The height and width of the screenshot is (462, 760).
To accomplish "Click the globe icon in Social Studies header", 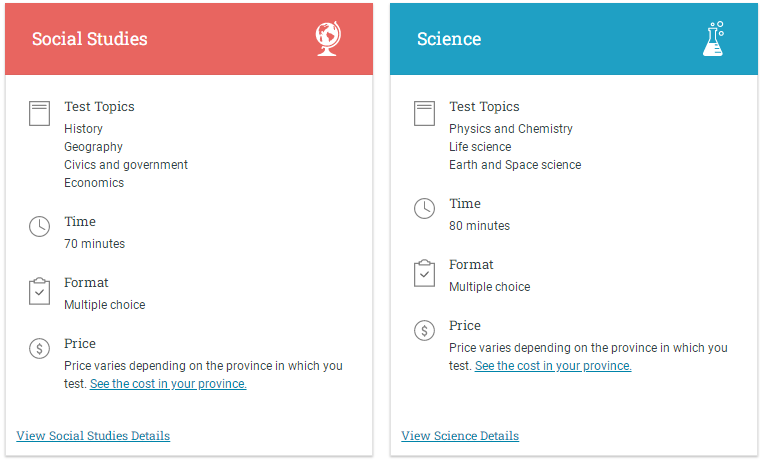I will pyautogui.click(x=328, y=39).
